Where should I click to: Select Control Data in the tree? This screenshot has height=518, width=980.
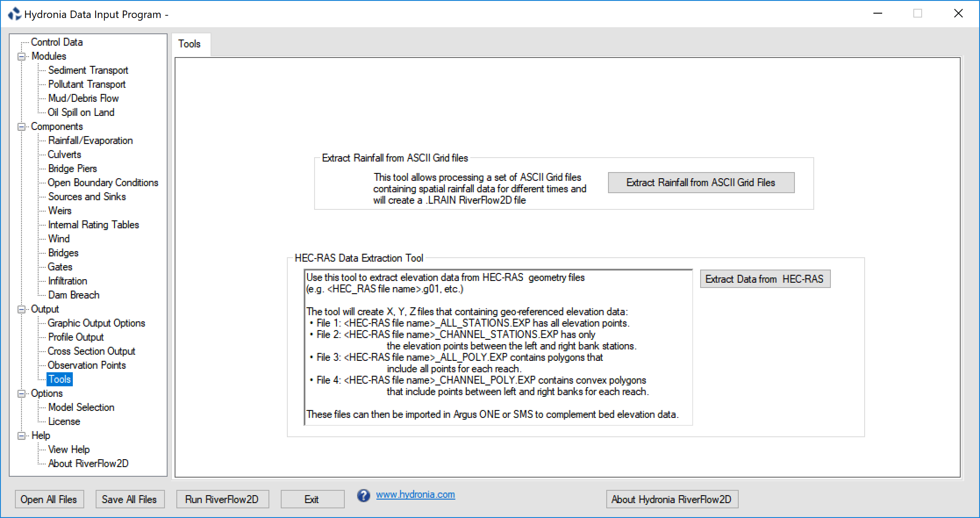[x=57, y=42]
